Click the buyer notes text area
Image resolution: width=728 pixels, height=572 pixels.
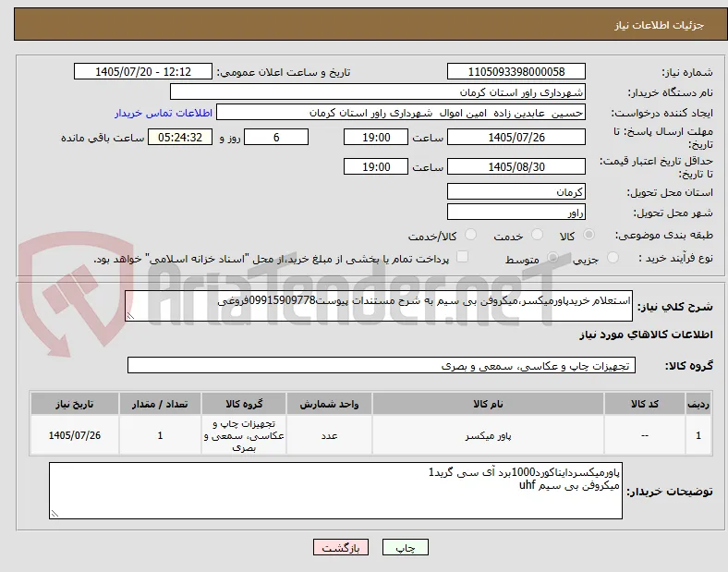click(335, 491)
